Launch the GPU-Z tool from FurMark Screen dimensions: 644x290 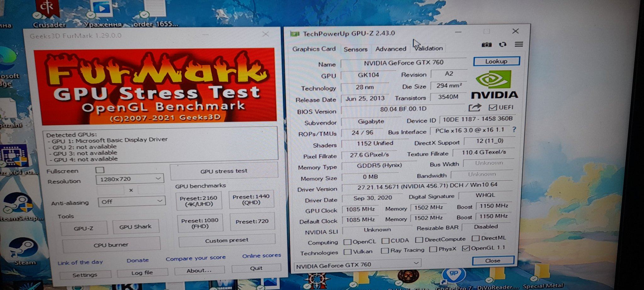click(84, 228)
